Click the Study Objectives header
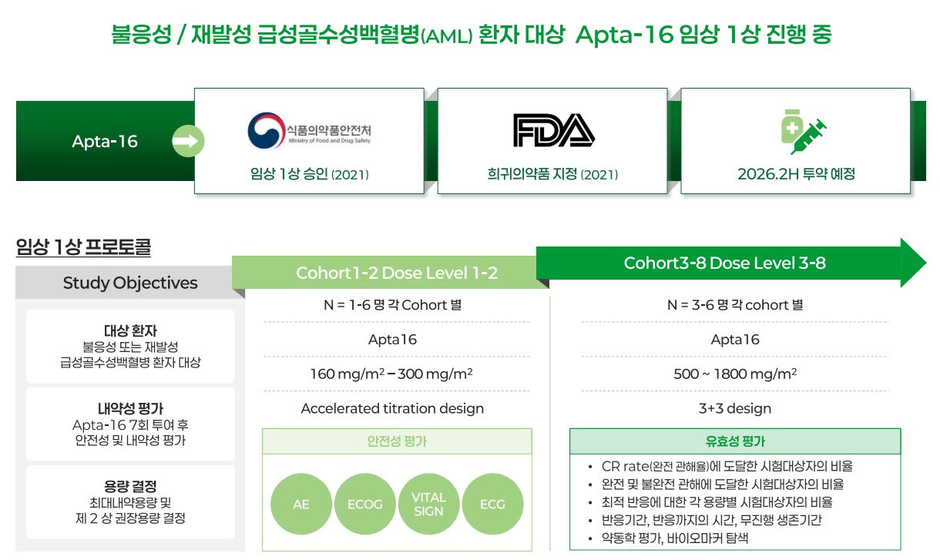Viewport: 940px width, 560px height. click(x=130, y=283)
